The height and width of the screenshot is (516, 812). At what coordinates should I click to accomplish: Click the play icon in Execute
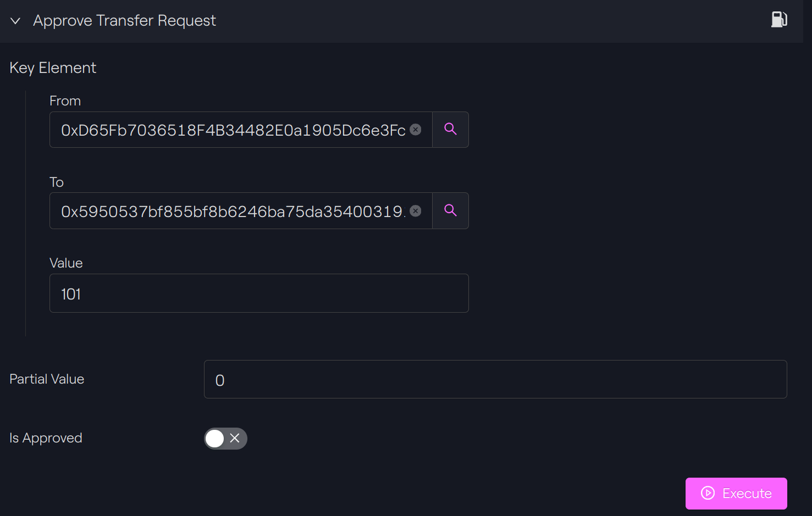[708, 493]
